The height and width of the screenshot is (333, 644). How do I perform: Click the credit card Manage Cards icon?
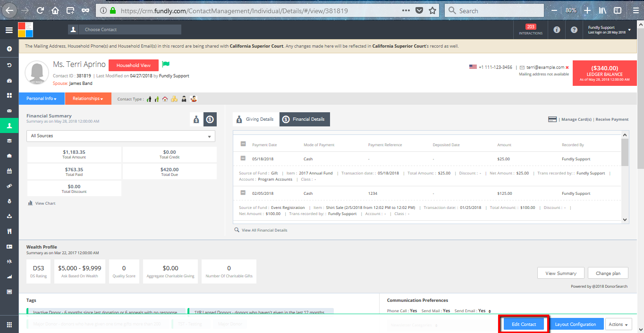click(x=552, y=119)
